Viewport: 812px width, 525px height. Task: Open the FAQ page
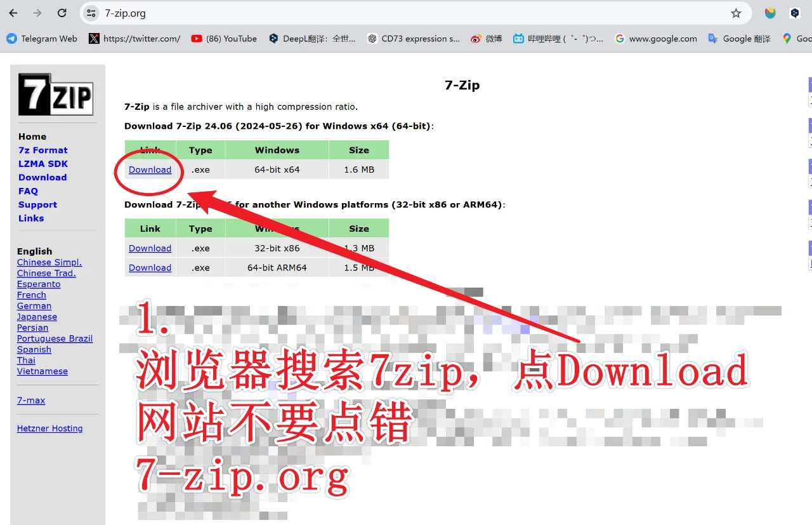(x=27, y=190)
